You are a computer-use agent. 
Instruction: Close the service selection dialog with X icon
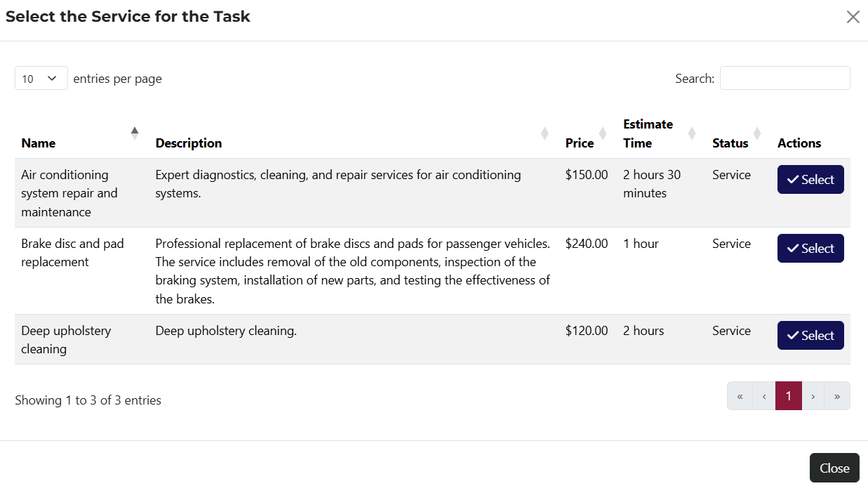pos(853,17)
